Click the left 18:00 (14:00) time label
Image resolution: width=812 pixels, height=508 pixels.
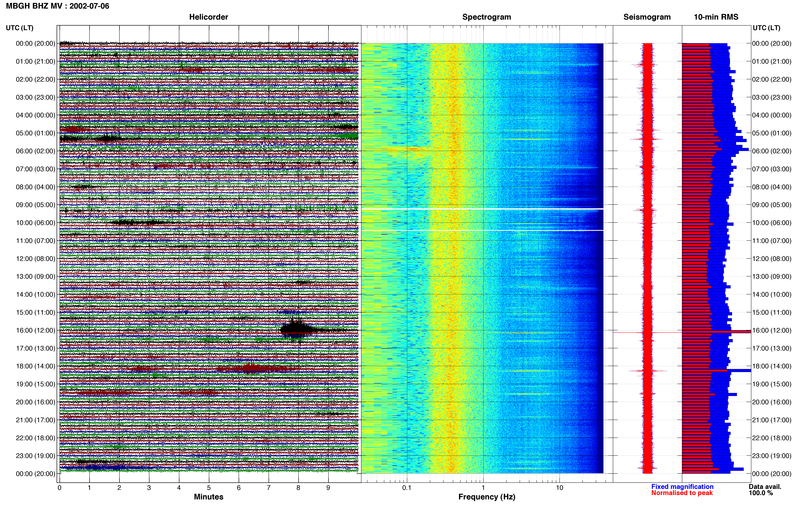click(36, 366)
